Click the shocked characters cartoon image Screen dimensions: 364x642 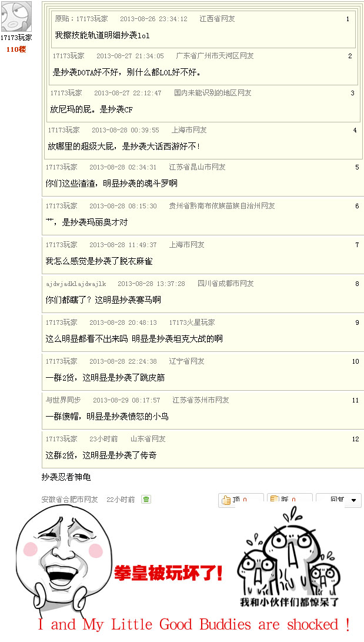289,559
